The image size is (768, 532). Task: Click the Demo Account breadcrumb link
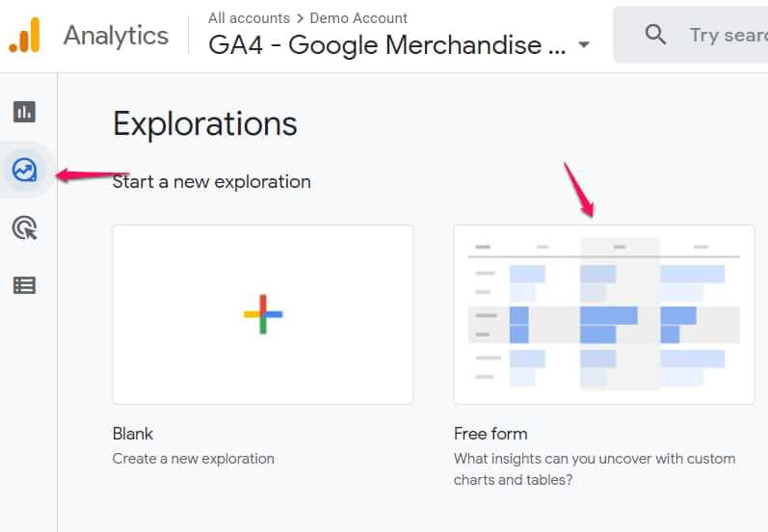point(358,18)
